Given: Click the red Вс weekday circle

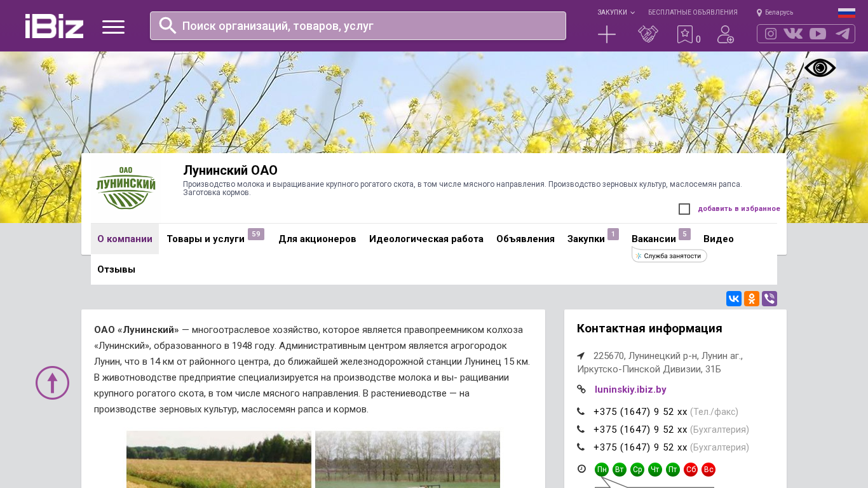Looking at the screenshot, I should click(709, 470).
